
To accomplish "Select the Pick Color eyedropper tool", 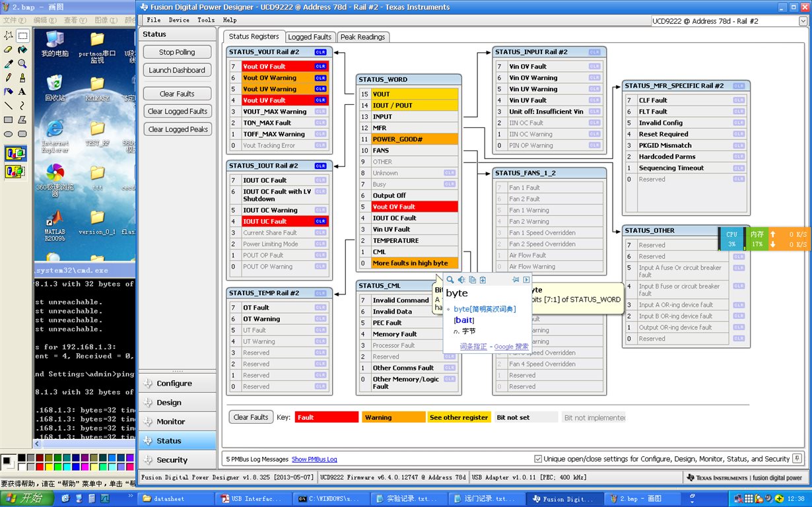I will coord(9,64).
